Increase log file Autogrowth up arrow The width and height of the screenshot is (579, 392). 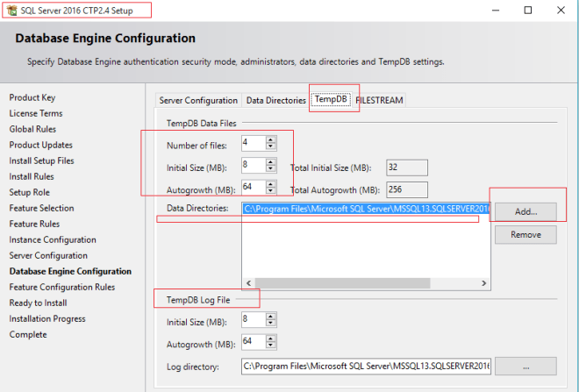point(271,339)
